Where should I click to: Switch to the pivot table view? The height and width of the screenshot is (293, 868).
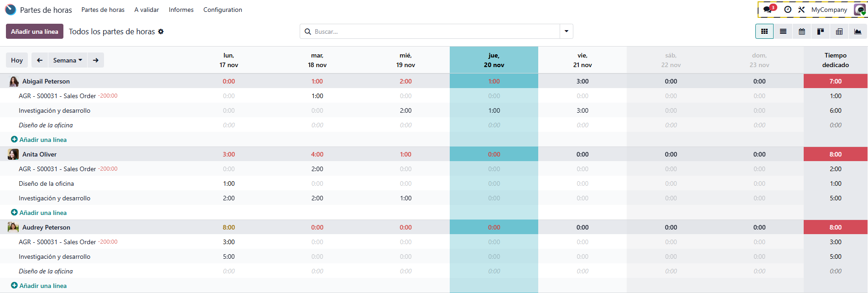coord(839,31)
